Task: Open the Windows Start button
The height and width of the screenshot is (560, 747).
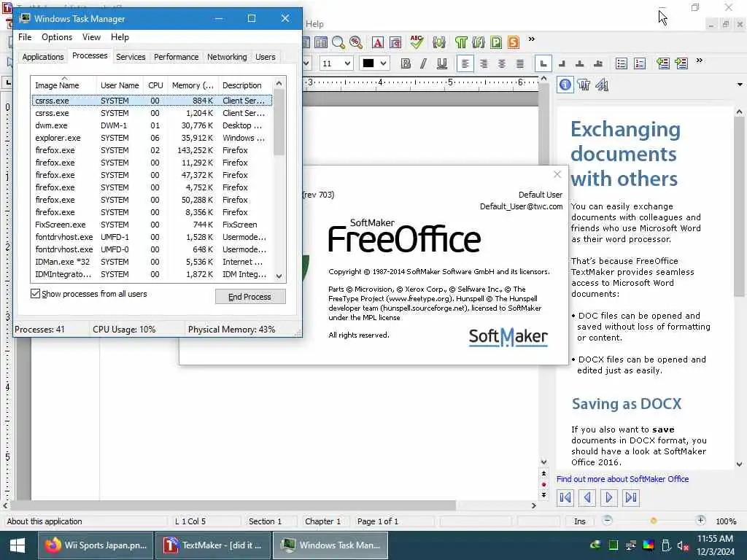Action: point(18,545)
